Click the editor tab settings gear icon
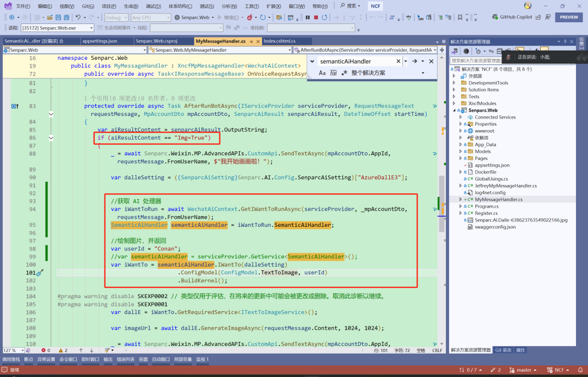Screen dimensions: 588x377 [x=444, y=41]
